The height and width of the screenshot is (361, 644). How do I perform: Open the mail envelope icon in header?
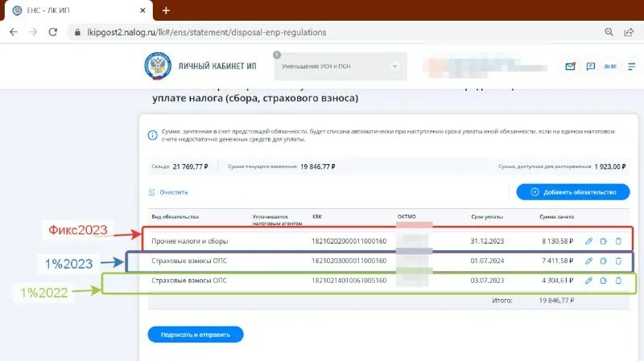coord(570,66)
